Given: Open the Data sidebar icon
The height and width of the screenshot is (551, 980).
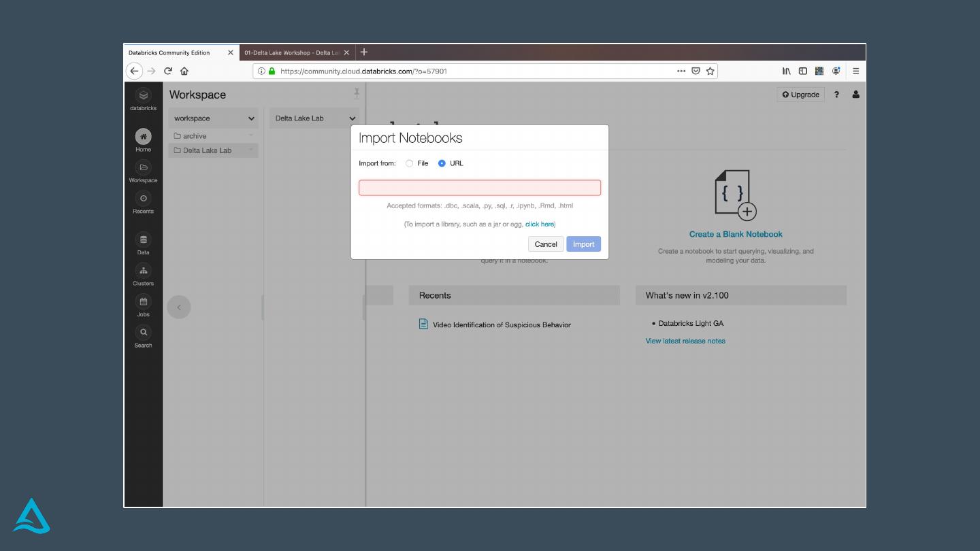Looking at the screenshot, I should pyautogui.click(x=143, y=239).
